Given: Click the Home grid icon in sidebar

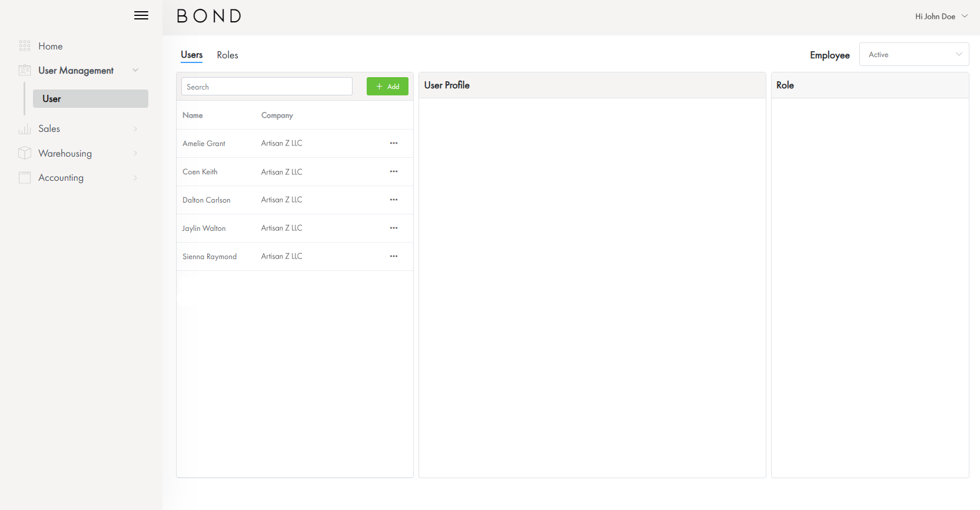Looking at the screenshot, I should (x=25, y=46).
